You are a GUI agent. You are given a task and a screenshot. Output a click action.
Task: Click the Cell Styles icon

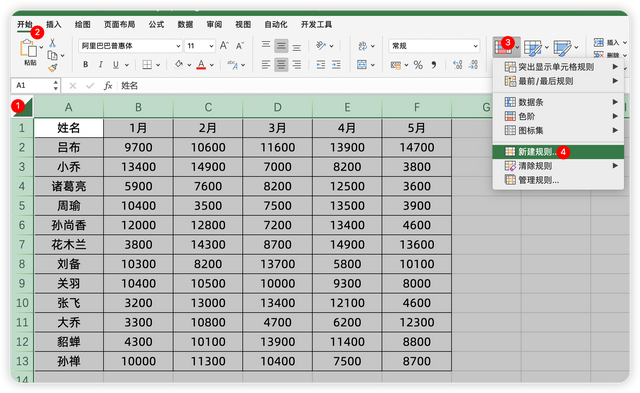pos(562,48)
